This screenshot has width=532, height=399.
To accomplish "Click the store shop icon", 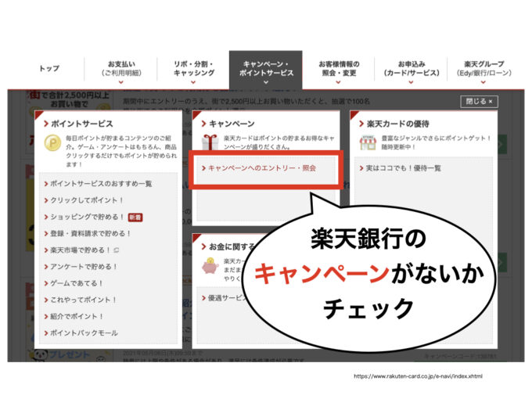I will click(x=368, y=142).
